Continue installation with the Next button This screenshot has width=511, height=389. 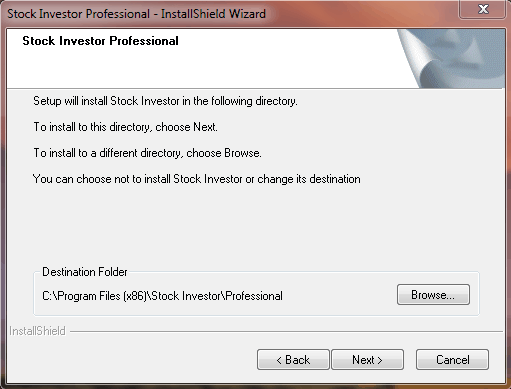tap(367, 360)
